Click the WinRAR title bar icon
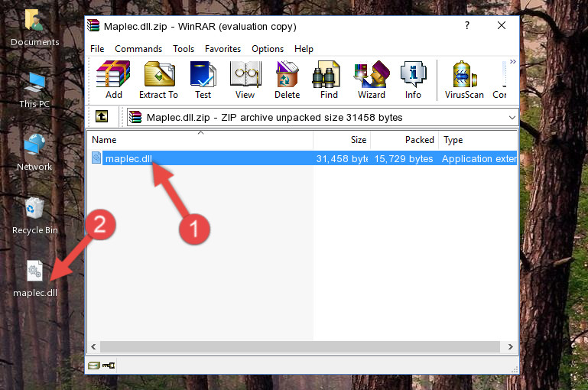Image resolution: width=588 pixels, height=390 pixels. [x=93, y=26]
